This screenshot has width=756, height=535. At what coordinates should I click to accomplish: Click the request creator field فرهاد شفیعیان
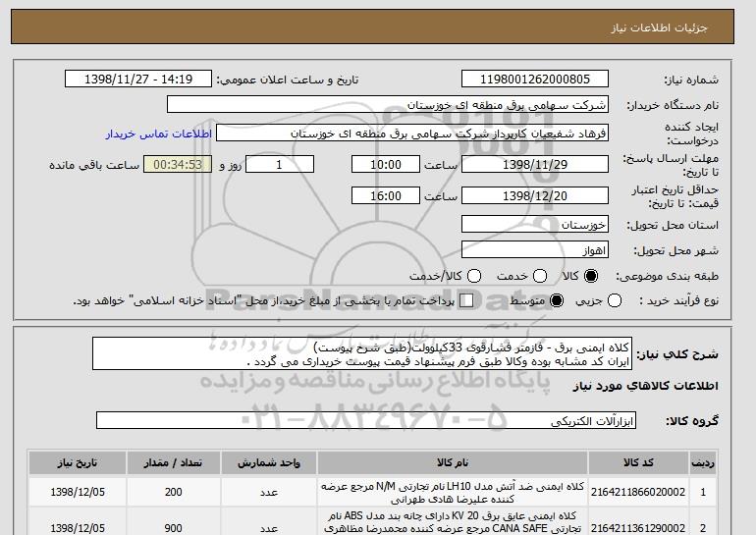[412, 134]
